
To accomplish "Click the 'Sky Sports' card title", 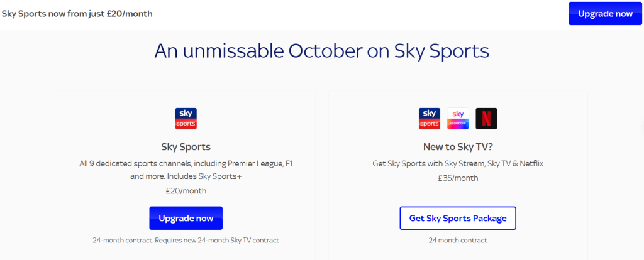I will (x=186, y=147).
